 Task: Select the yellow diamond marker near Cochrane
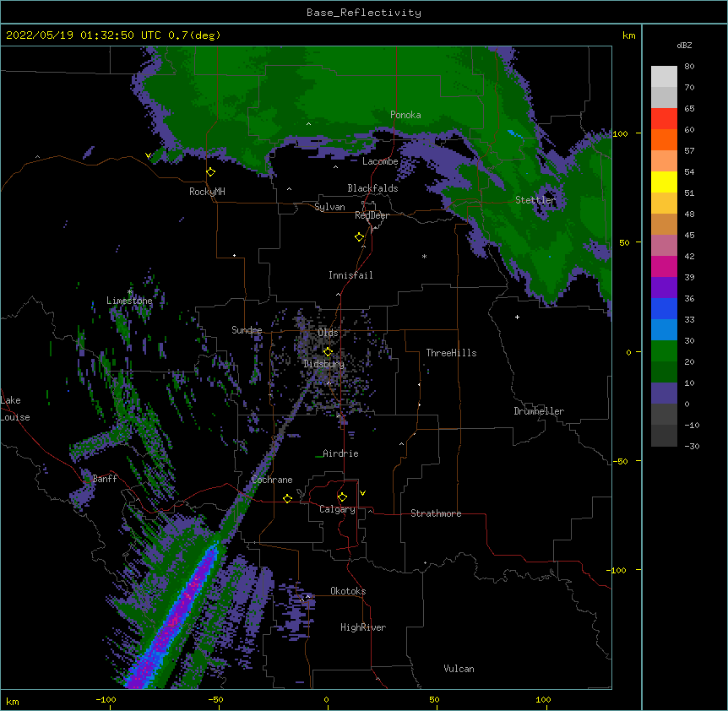(287, 499)
